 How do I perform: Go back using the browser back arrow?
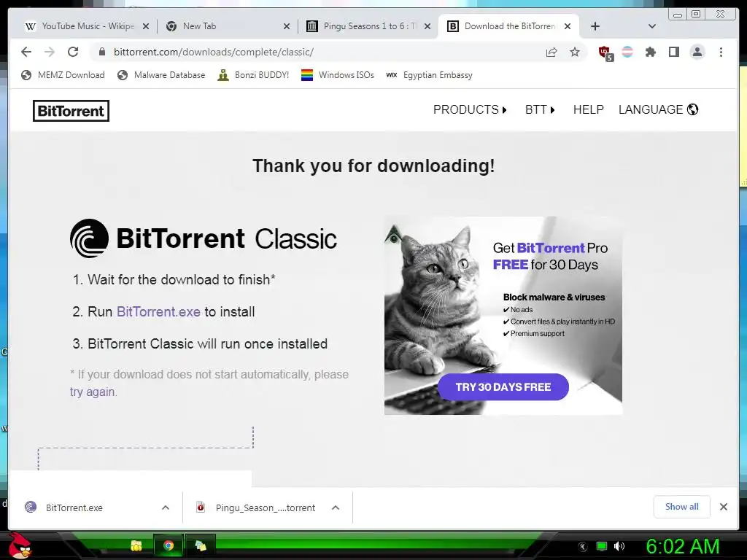pyautogui.click(x=26, y=52)
